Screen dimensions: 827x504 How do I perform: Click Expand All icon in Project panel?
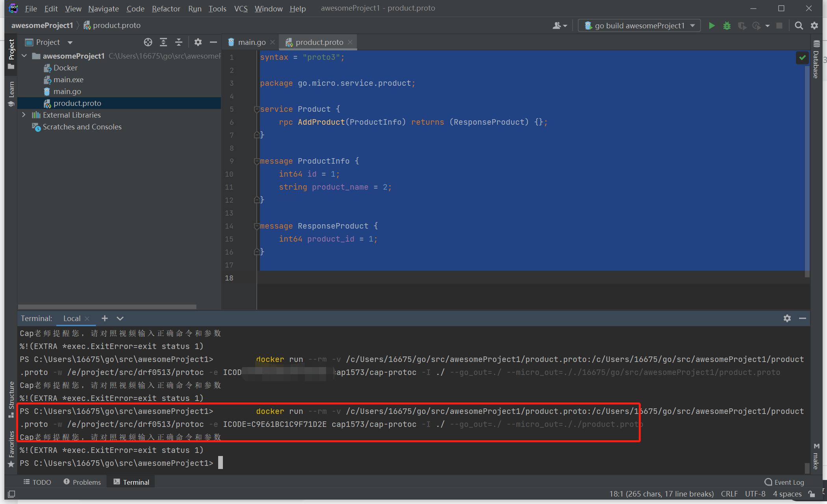click(163, 42)
